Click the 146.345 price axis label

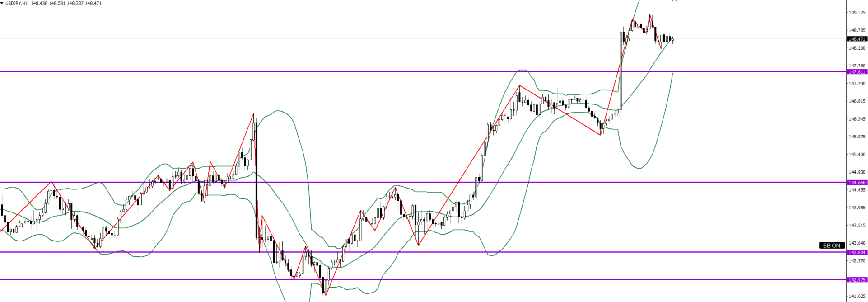click(857, 119)
